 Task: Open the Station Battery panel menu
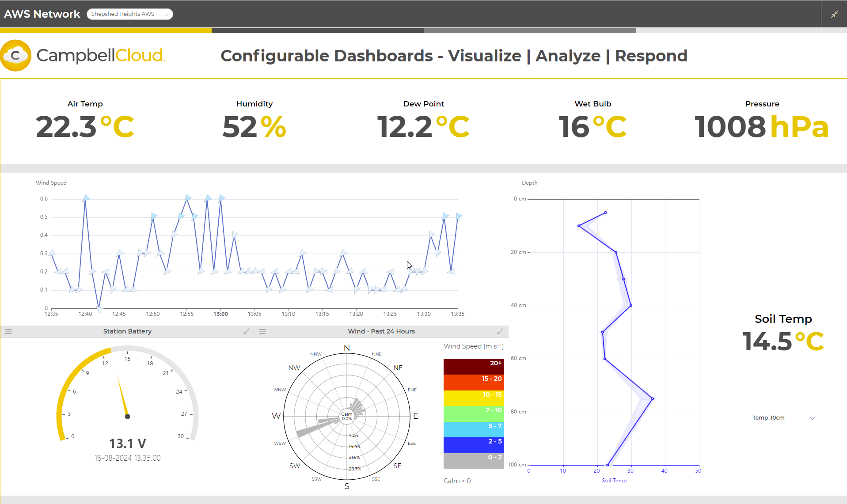[8, 331]
